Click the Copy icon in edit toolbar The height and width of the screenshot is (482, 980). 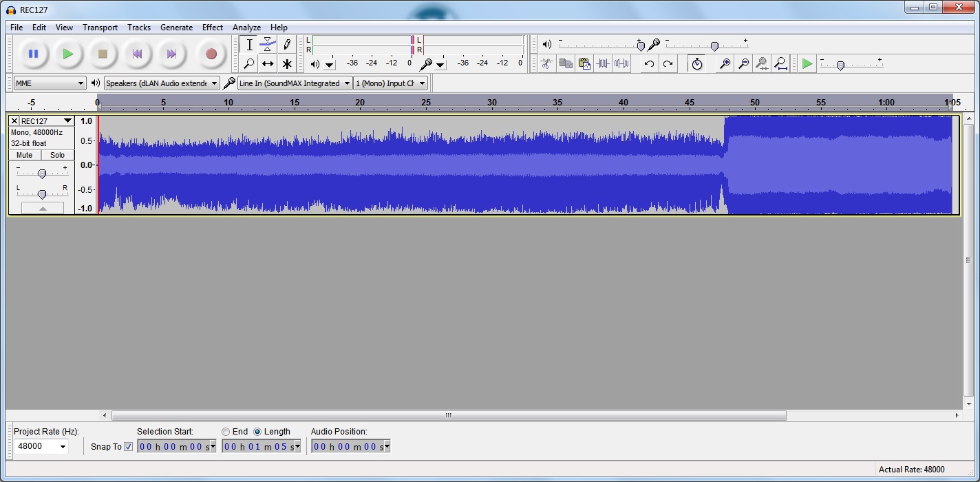(566, 63)
